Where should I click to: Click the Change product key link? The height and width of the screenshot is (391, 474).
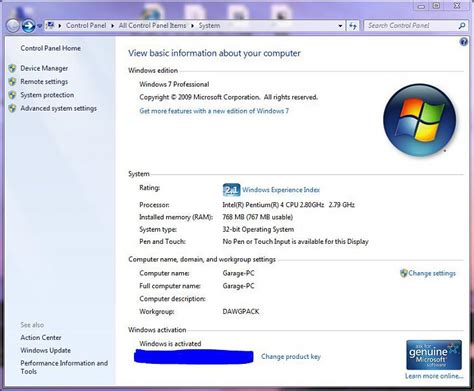pyautogui.click(x=291, y=357)
